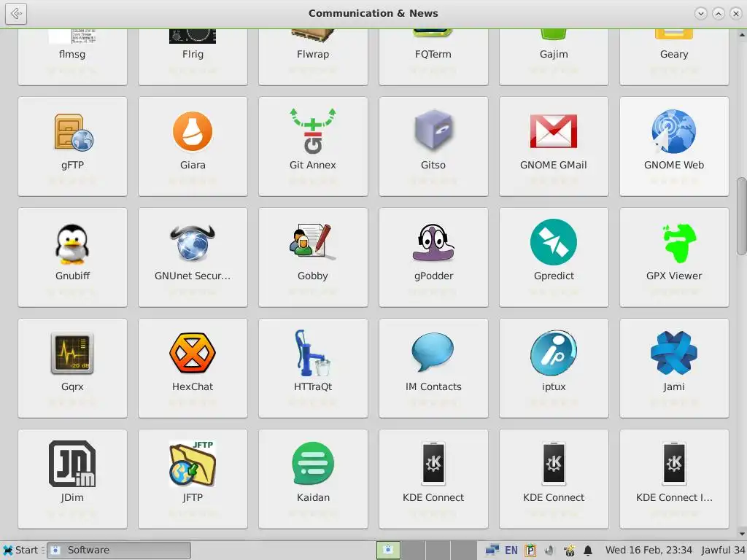Open the KDE Connect I... tile
The image size is (747, 560).
673,479
